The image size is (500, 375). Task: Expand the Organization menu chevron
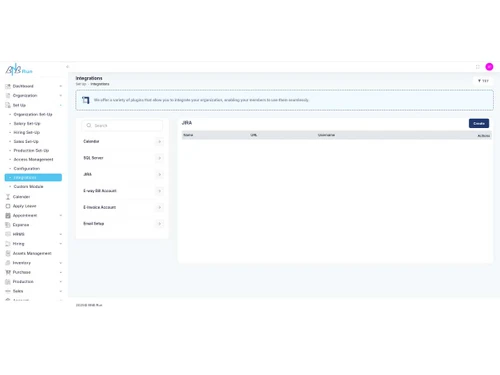coord(61,96)
